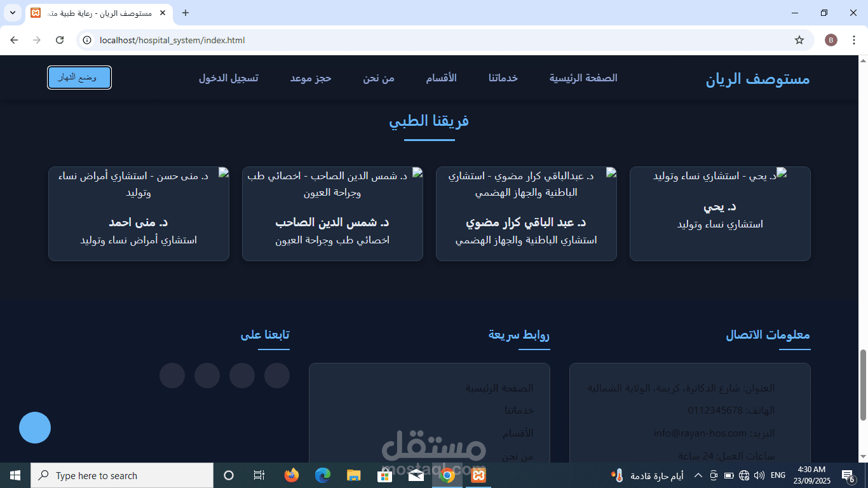Open the Chrome profile avatar
The height and width of the screenshot is (488, 868).
[x=831, y=40]
